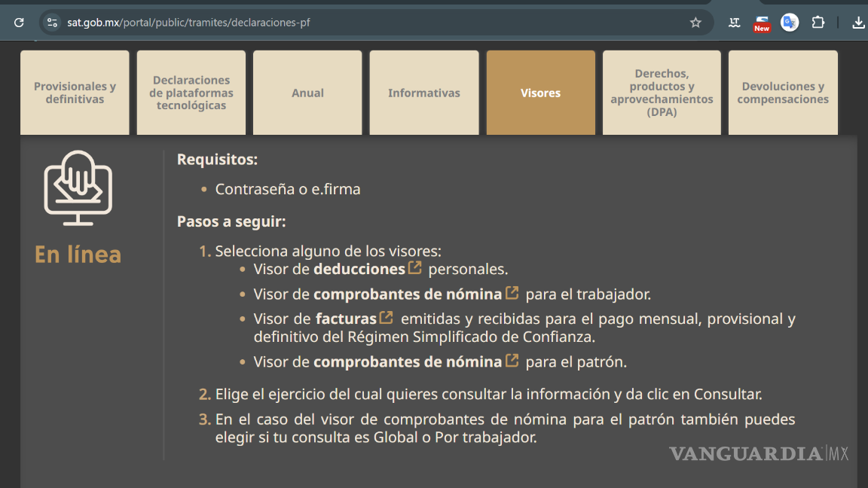Open the external link icon beside facturas

(385, 316)
